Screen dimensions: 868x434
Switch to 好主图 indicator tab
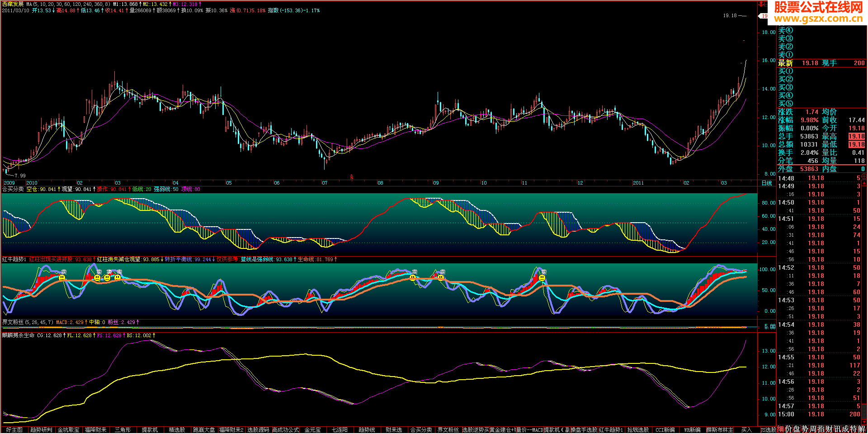pos(14,430)
